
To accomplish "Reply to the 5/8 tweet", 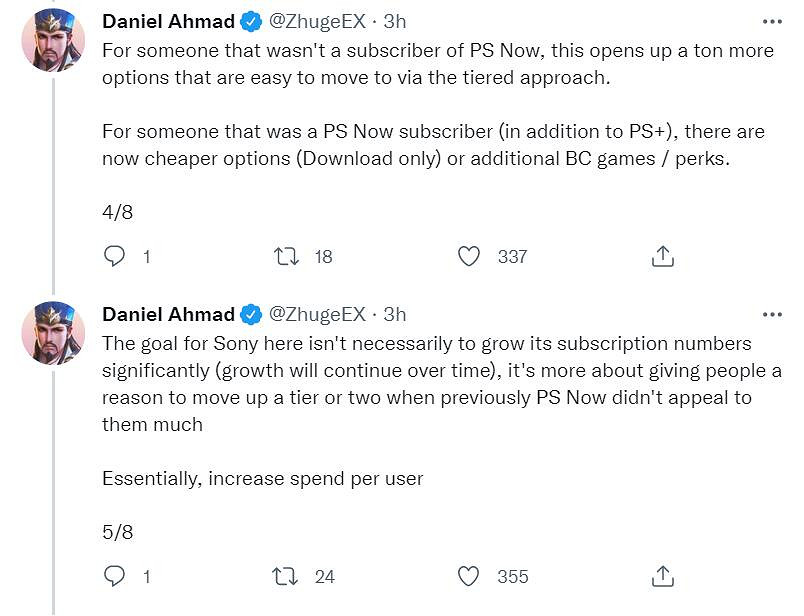I will click(x=116, y=576).
